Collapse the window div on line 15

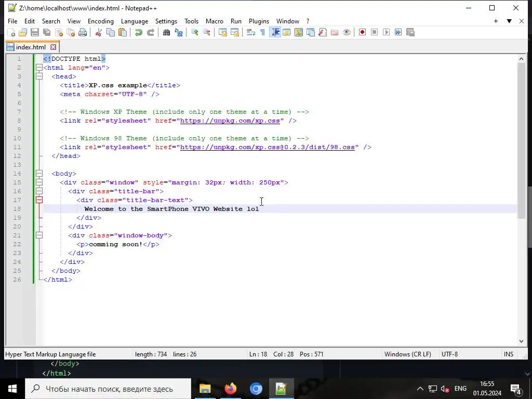point(39,182)
